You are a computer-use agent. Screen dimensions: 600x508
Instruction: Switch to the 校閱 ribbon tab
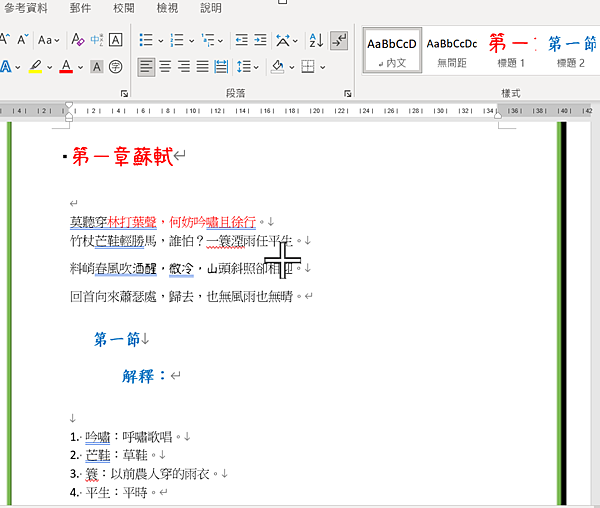click(124, 8)
